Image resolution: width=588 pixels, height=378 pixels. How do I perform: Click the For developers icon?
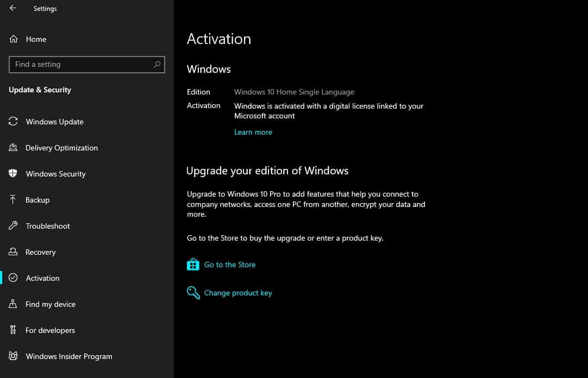click(12, 330)
